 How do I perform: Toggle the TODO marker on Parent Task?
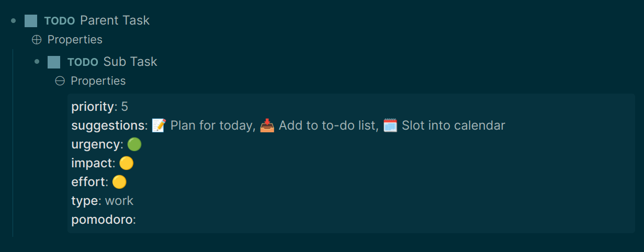point(60,21)
